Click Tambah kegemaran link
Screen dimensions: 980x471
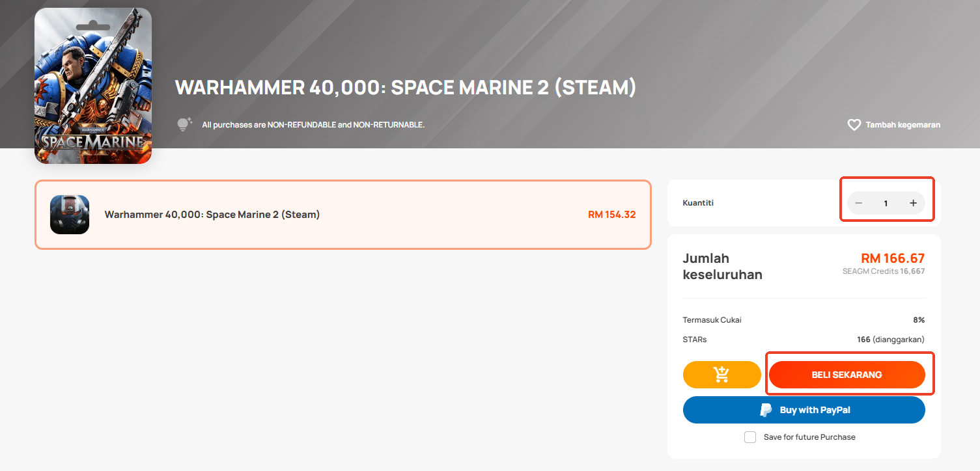pos(903,124)
